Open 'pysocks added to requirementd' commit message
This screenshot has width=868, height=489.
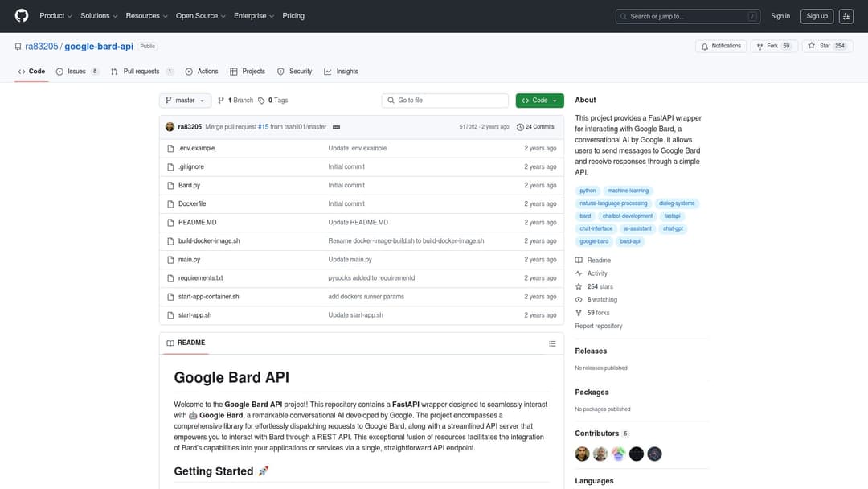coord(371,278)
